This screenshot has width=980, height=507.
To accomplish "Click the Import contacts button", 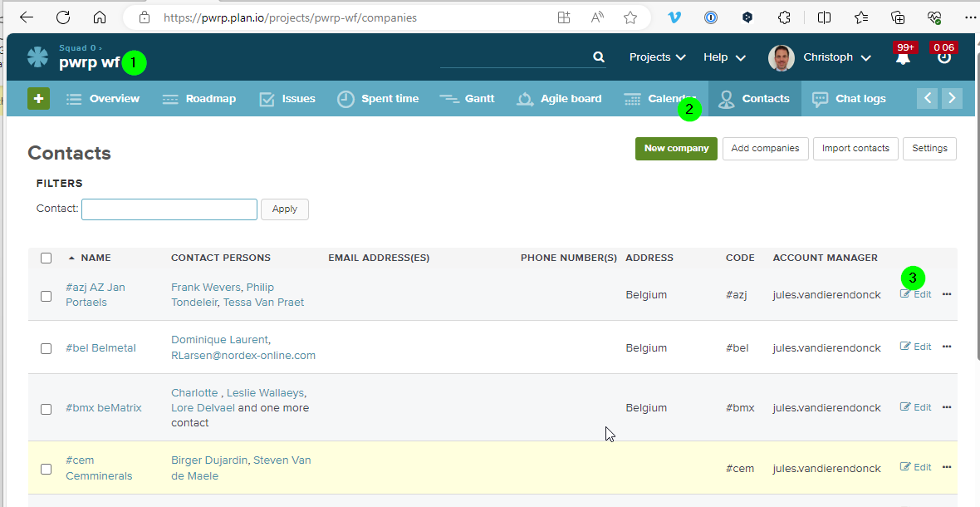I will (855, 149).
